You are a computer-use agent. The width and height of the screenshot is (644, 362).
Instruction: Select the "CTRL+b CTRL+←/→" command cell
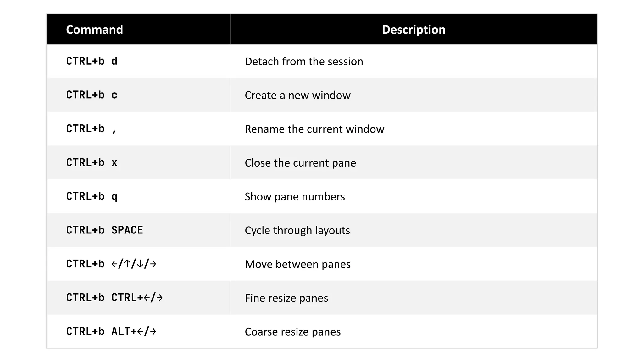tap(114, 298)
